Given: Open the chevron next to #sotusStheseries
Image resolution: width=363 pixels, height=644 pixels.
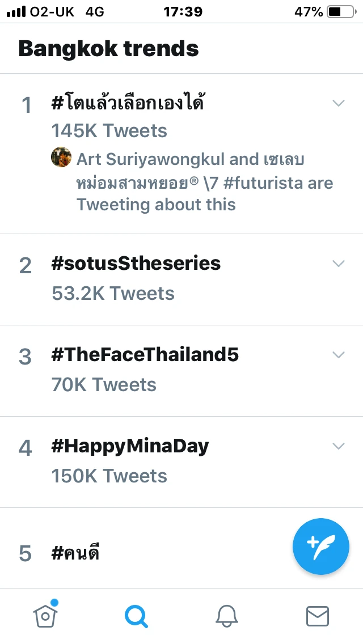Looking at the screenshot, I should pyautogui.click(x=339, y=263).
